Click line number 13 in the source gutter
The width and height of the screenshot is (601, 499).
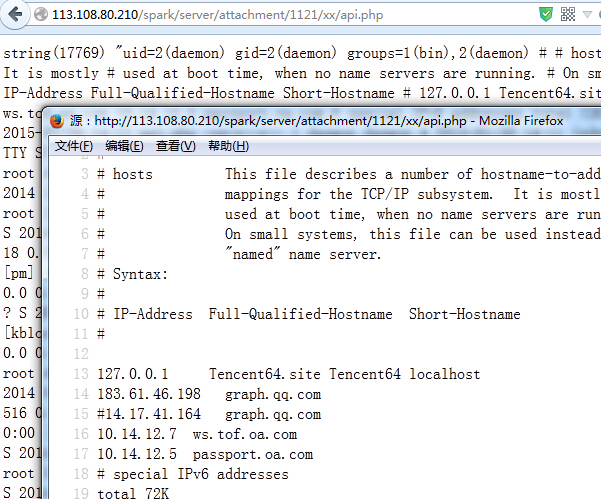(x=81, y=374)
